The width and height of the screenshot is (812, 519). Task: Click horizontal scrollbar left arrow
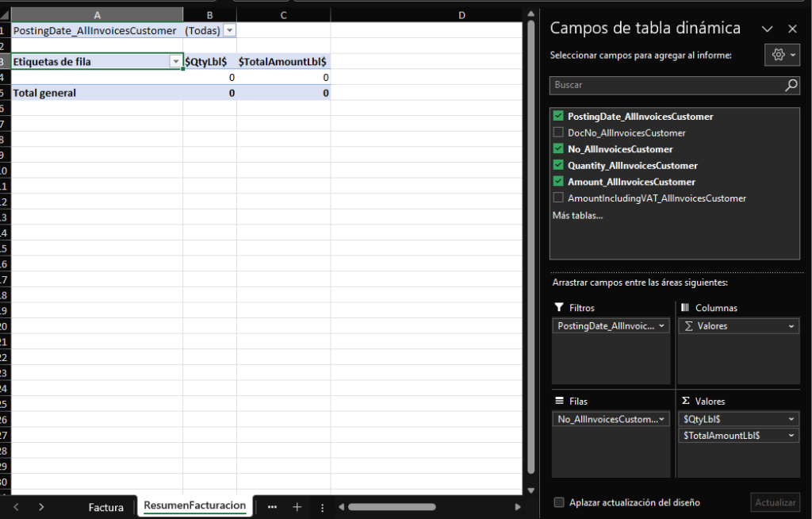point(341,507)
